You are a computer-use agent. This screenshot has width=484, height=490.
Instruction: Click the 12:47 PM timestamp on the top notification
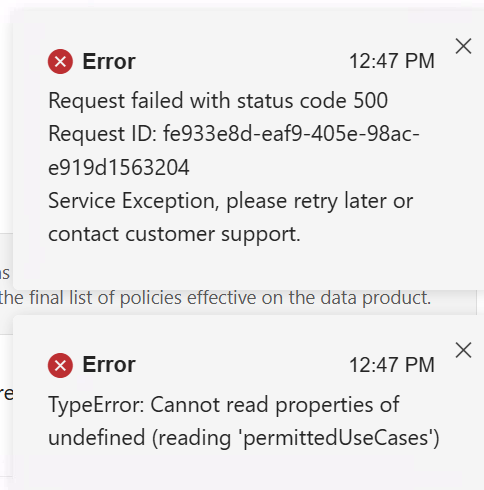pyautogui.click(x=392, y=61)
